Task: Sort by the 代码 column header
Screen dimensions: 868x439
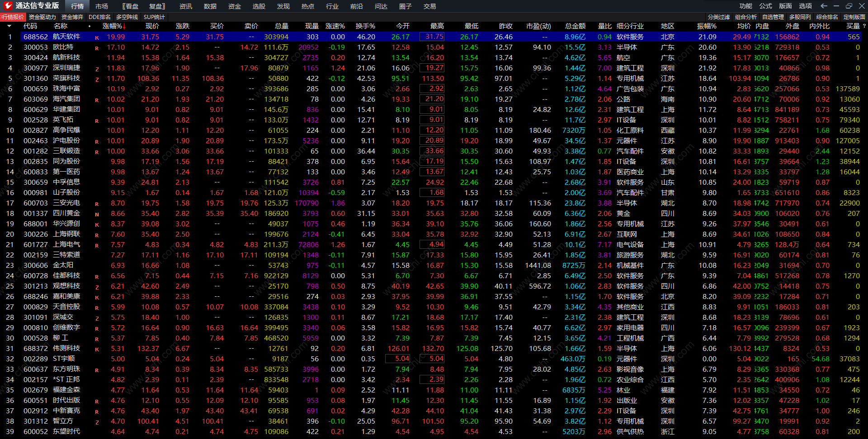Action: pos(30,26)
